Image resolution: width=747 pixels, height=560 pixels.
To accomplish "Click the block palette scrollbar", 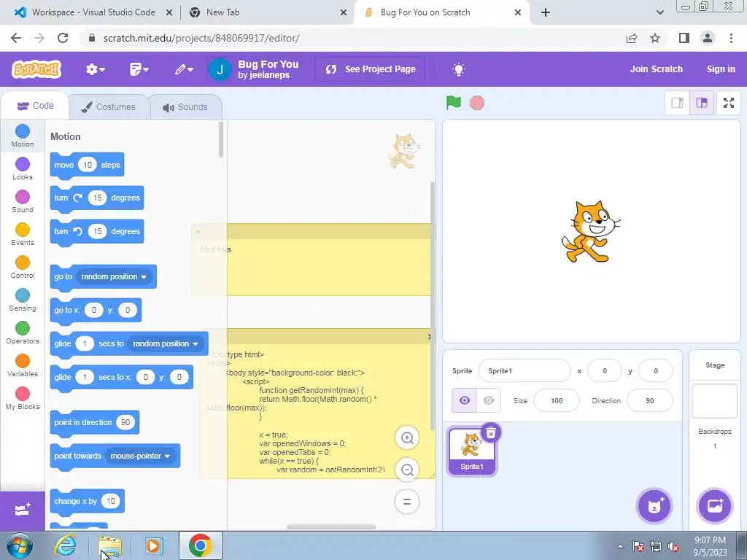I will tap(220, 139).
